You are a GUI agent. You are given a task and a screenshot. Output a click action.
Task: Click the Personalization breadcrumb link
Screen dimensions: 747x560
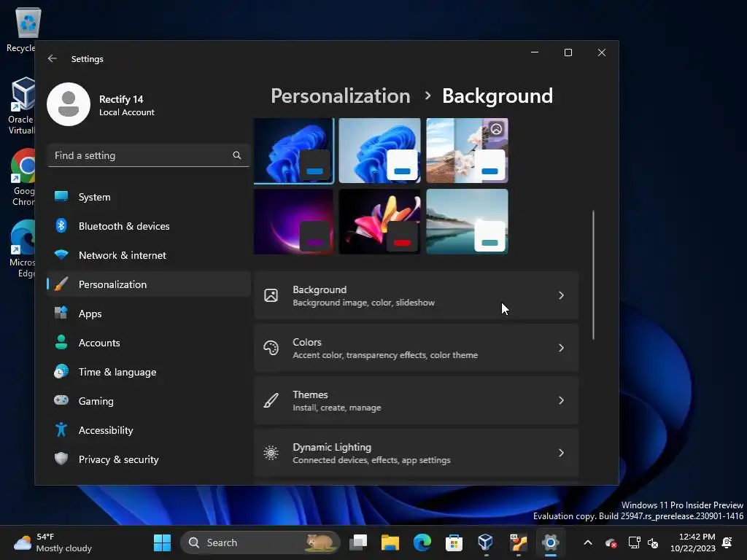(340, 96)
